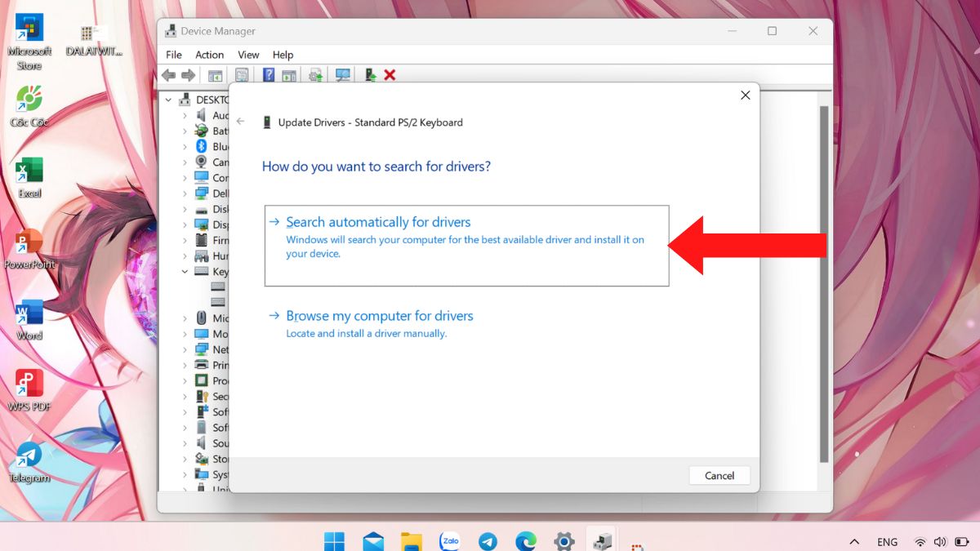Open the View menu in Device Manager

click(x=248, y=55)
